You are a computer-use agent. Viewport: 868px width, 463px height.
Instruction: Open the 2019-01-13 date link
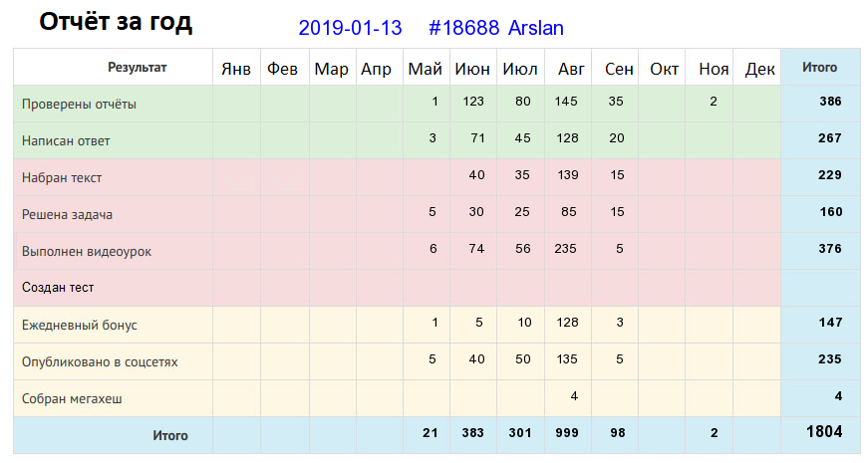pos(350,28)
